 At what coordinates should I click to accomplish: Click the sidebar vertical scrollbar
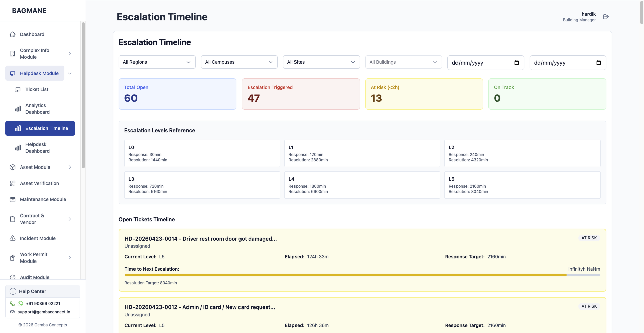[83, 96]
